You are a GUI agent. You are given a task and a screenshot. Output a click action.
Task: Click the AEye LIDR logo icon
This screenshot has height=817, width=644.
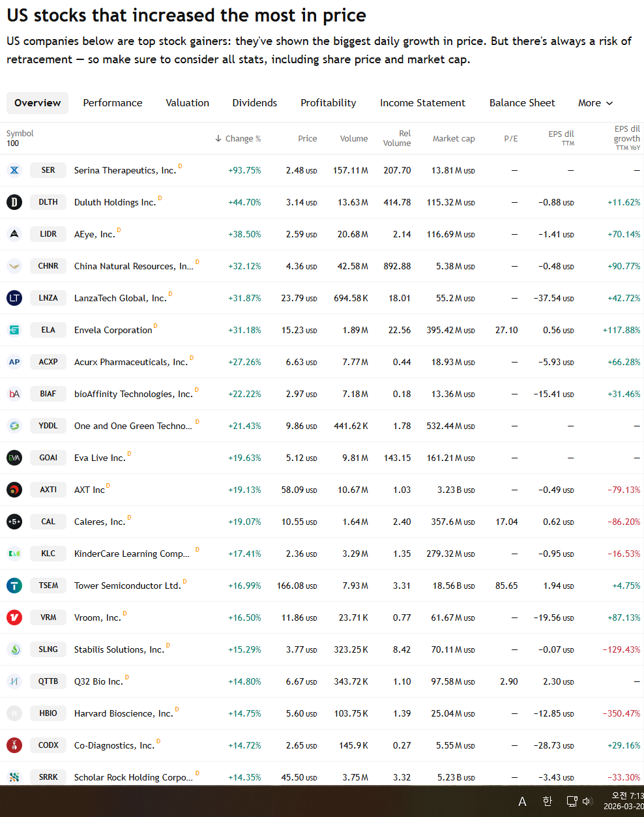point(14,234)
